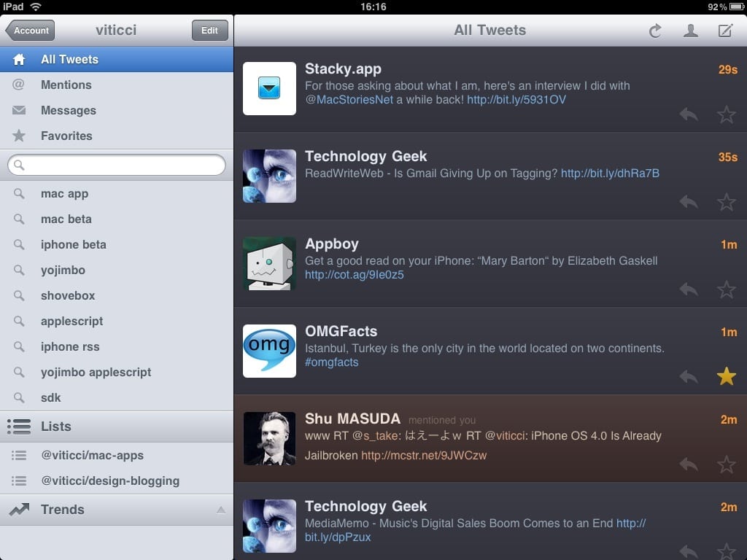Open list @viticci/mac-apps

click(117, 455)
